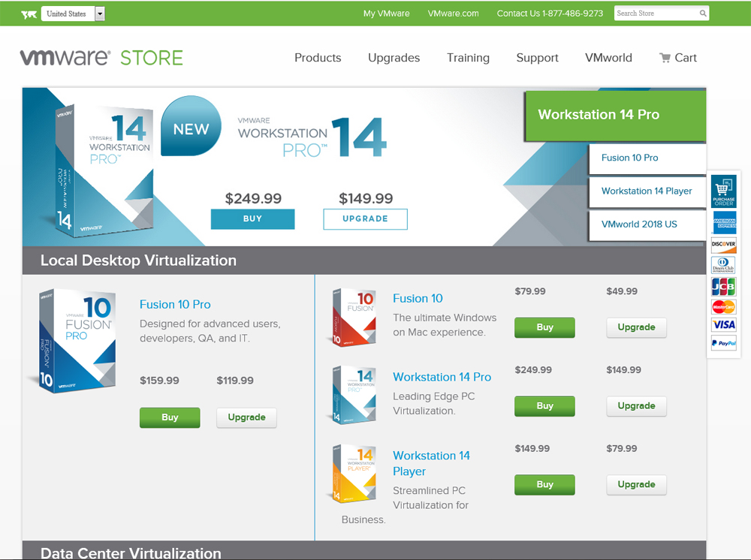751x560 pixels.
Task: Click the Contact Us phone number link
Action: pyautogui.click(x=550, y=14)
